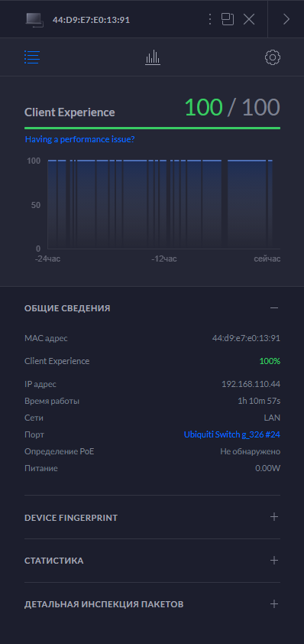
Task: Open the statistics bar chart tab
Action: click(x=153, y=57)
